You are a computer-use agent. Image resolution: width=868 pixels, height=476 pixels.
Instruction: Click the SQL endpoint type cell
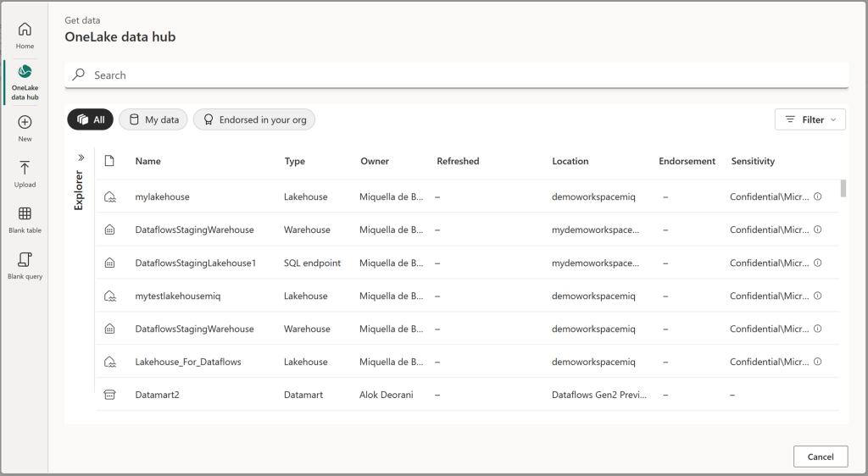[312, 263]
